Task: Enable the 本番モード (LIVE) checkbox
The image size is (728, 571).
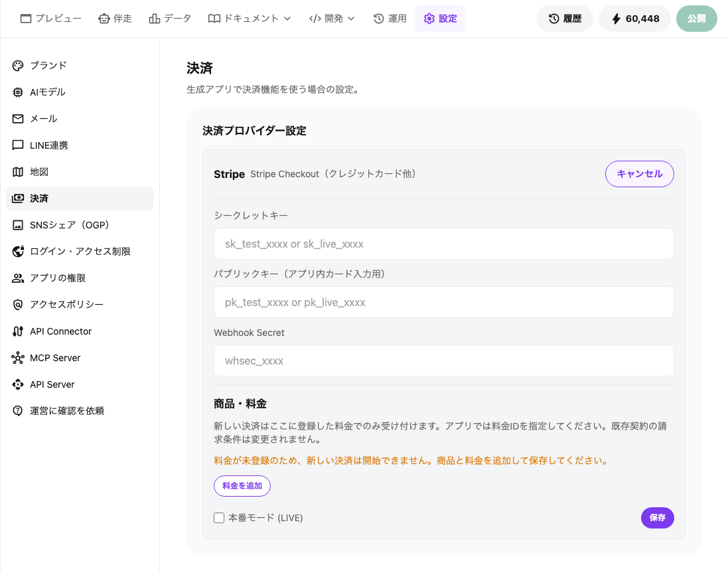Action: (219, 518)
